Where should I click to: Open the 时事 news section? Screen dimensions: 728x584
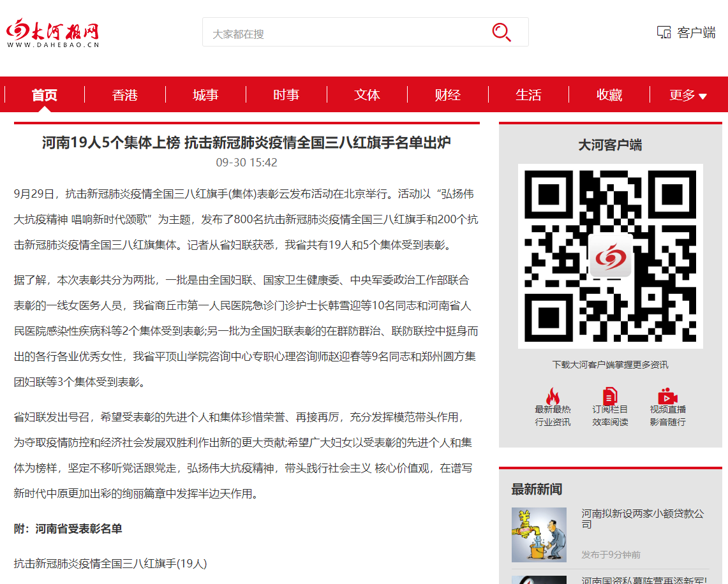tap(286, 95)
